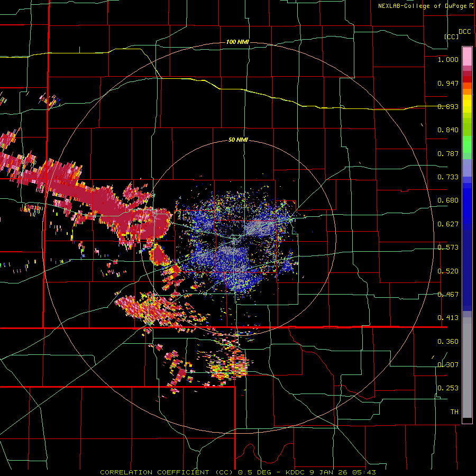
Task: Click the DCC radar site label
Action: [x=465, y=32]
